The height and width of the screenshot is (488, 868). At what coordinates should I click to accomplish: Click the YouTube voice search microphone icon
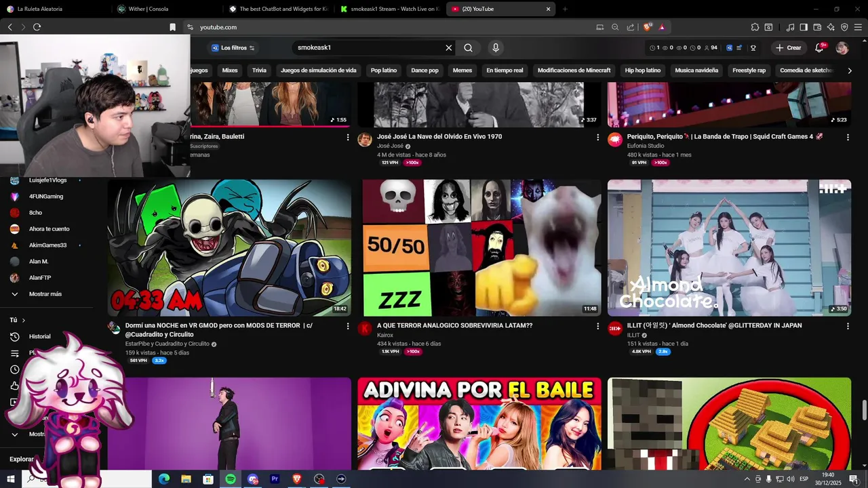point(496,47)
